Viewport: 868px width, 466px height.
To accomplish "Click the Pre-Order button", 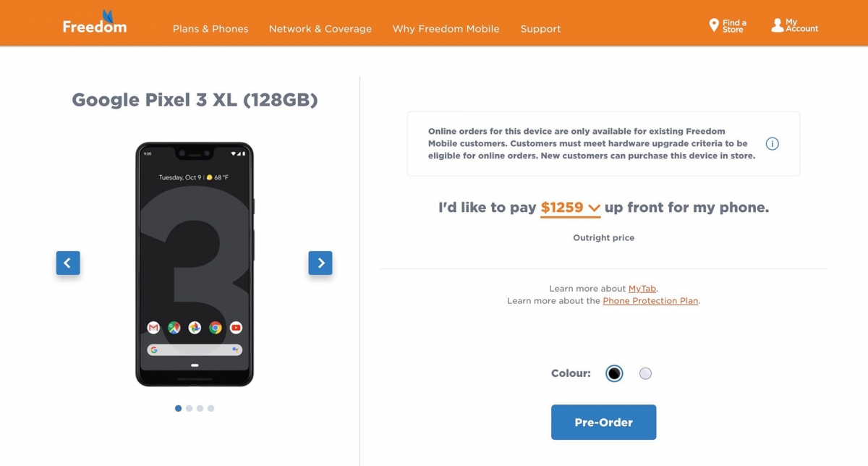I will pos(603,422).
